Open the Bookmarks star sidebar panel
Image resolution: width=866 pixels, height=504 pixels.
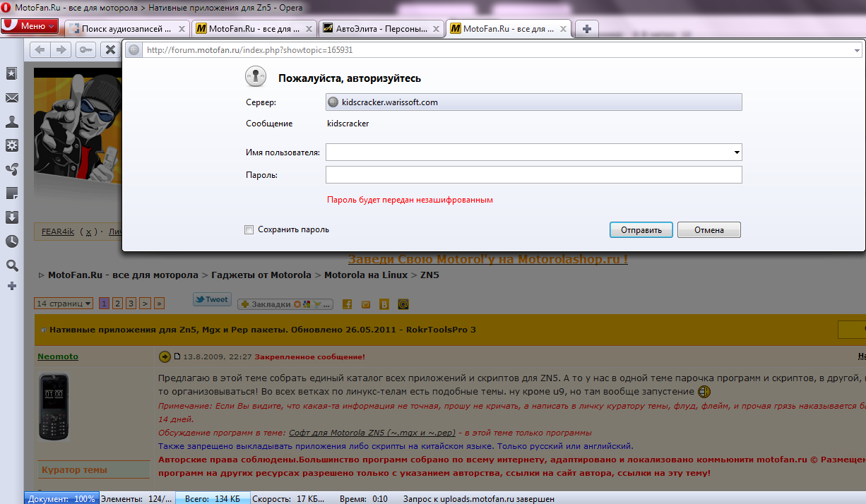(x=12, y=73)
